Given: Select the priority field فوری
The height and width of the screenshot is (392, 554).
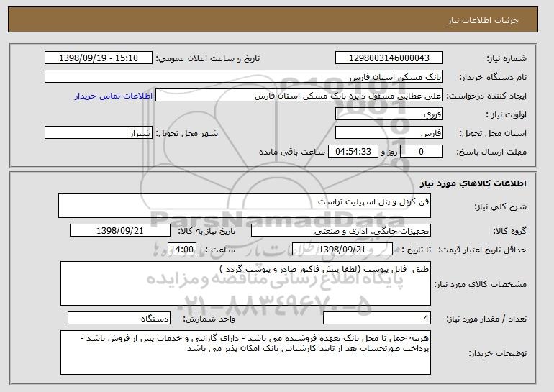Looking at the screenshot, I should point(389,114).
